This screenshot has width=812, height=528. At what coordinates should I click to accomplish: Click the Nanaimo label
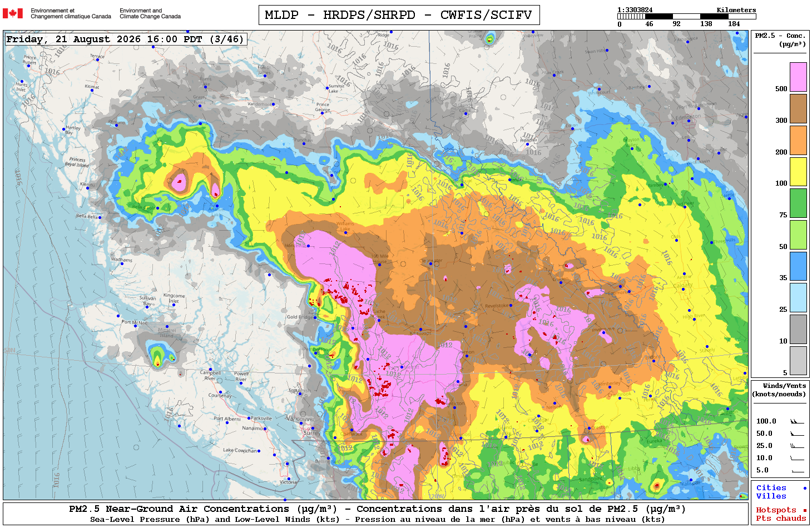tap(252, 429)
